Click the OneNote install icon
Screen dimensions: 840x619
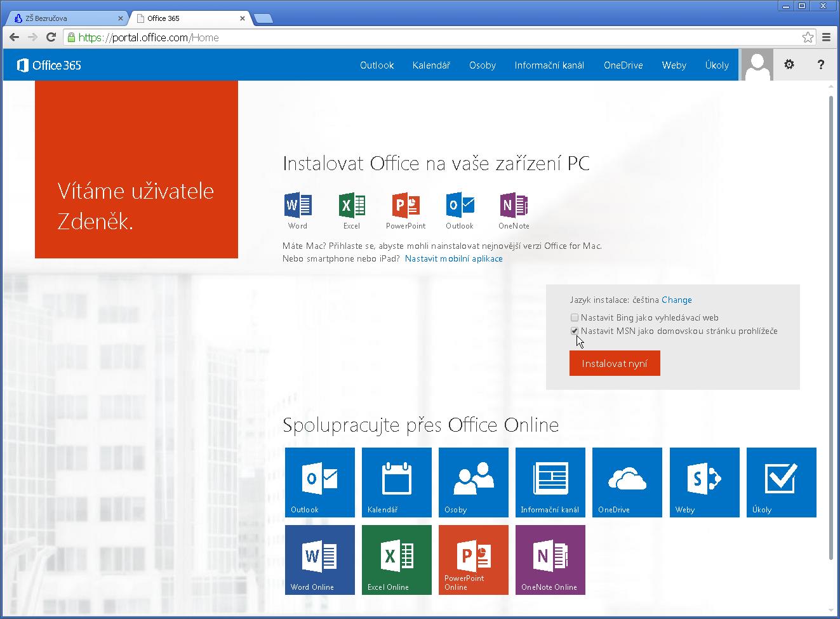[x=514, y=205]
